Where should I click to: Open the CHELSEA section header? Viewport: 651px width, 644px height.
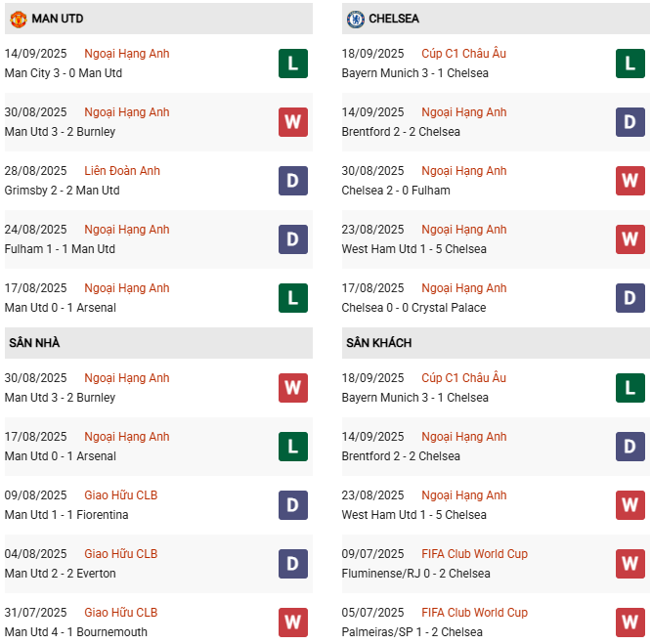tap(394, 19)
